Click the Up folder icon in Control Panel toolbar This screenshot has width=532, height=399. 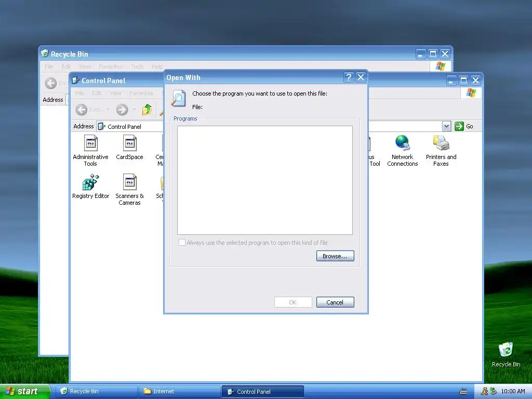tap(147, 110)
